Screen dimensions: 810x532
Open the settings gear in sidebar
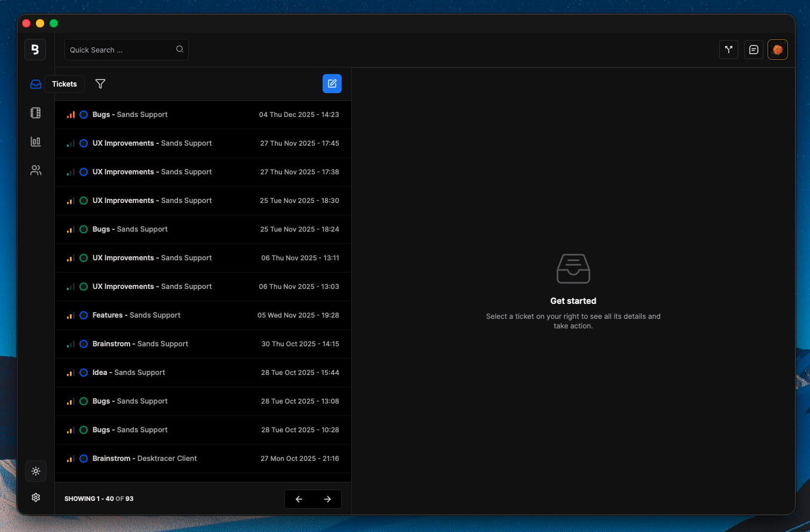pos(36,497)
